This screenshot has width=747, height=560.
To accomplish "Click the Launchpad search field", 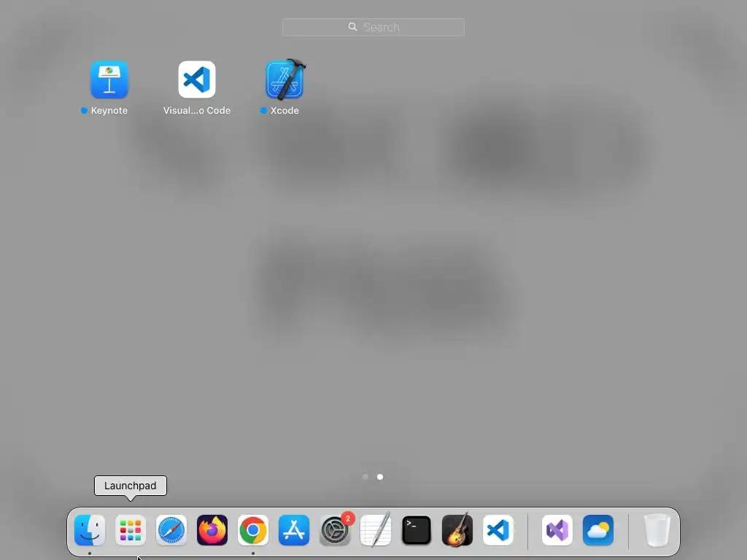I will [373, 27].
